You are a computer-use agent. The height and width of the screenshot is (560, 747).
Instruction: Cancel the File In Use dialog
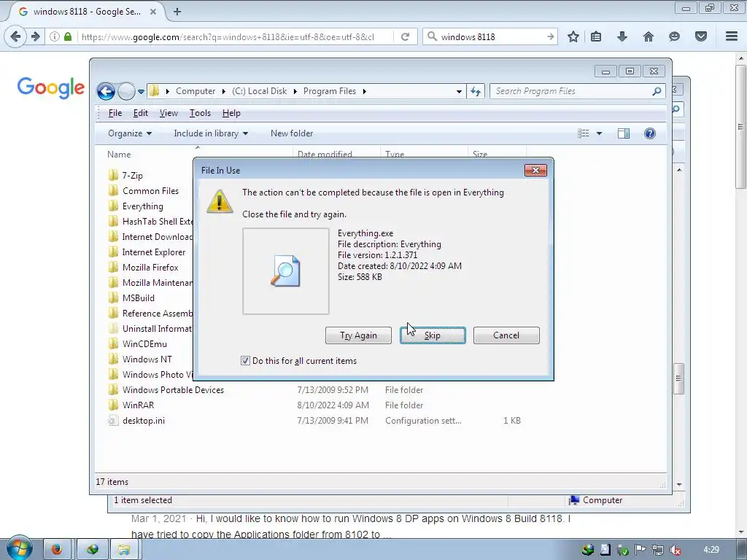pos(506,335)
